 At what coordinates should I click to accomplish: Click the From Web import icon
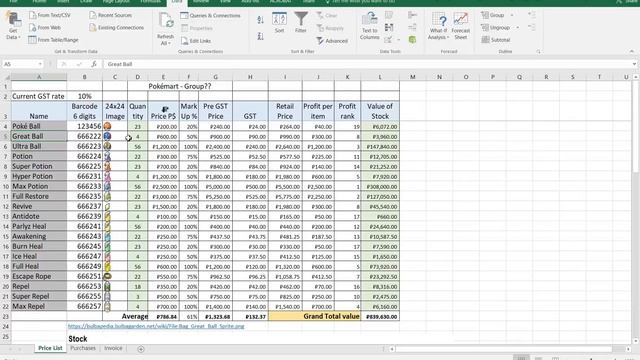32,28
